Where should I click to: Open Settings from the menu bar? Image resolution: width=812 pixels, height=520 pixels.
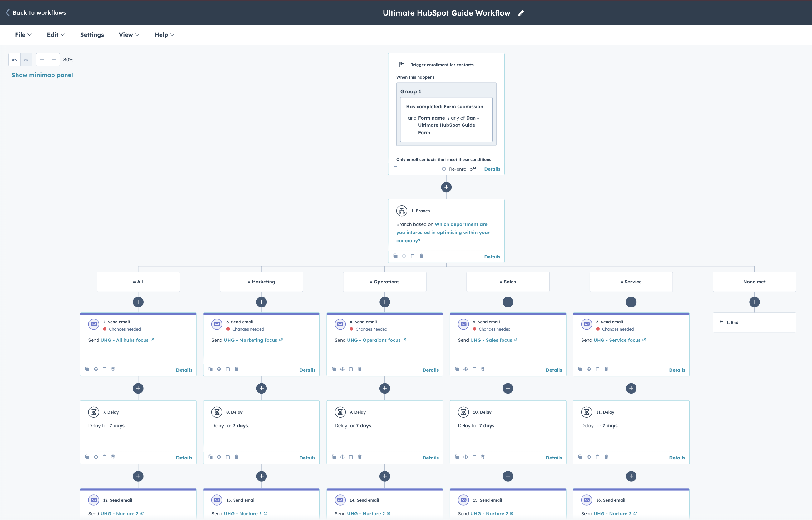(x=92, y=34)
